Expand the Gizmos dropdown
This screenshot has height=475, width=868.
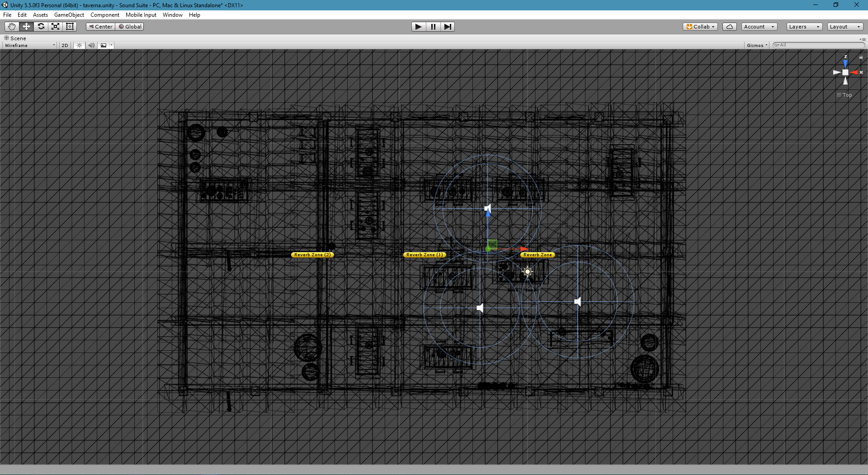pyautogui.click(x=757, y=45)
